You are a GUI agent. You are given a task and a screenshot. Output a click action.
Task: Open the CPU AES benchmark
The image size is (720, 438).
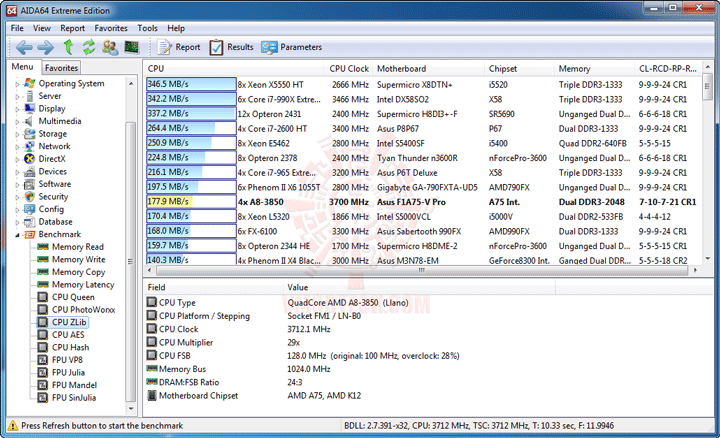pos(68,335)
